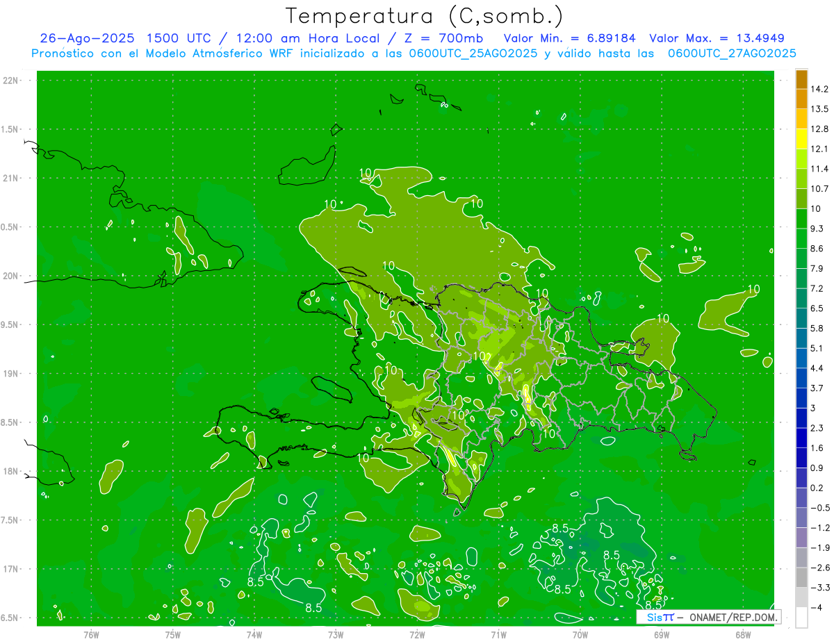The image size is (834, 644).
Task: Pick the dark orange swatch above 14.2
Action: [801, 79]
